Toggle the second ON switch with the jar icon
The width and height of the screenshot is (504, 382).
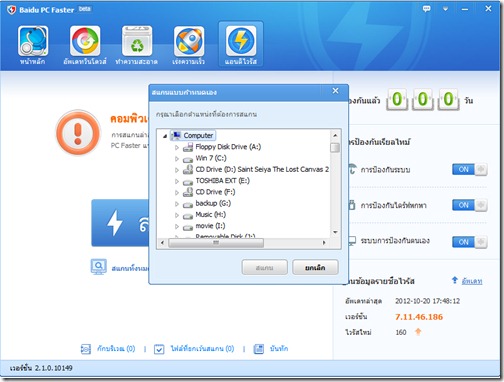[x=470, y=205]
